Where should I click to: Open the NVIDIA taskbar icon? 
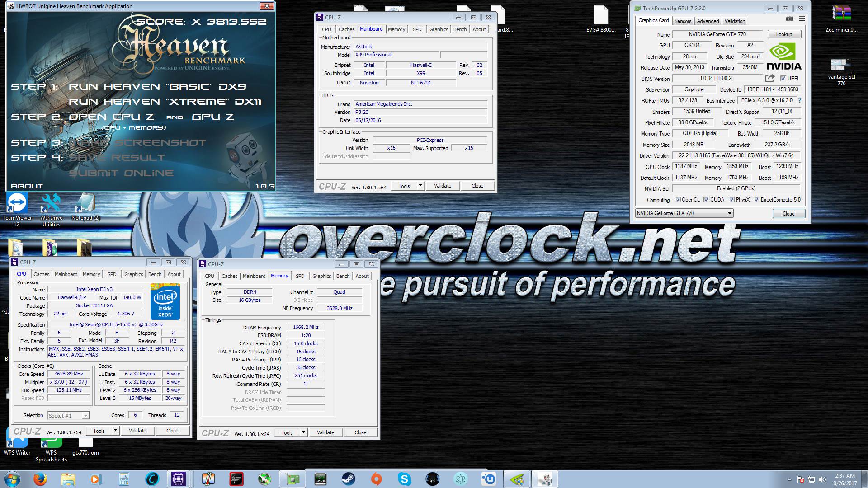point(517,479)
